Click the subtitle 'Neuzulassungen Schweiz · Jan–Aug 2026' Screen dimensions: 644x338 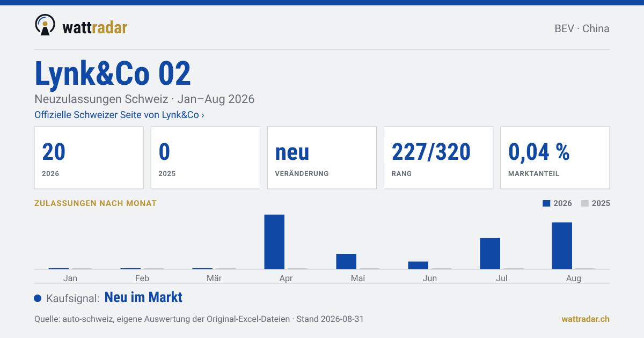point(144,99)
